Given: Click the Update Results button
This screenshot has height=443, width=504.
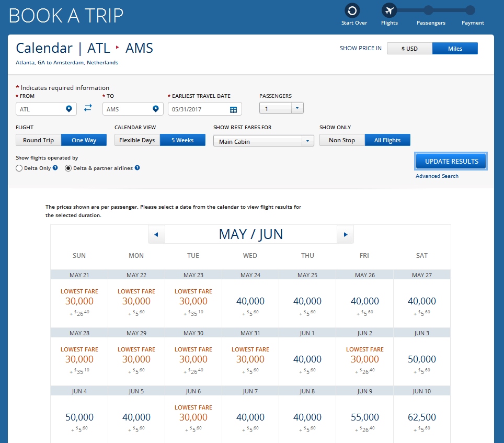Looking at the screenshot, I should (x=451, y=162).
